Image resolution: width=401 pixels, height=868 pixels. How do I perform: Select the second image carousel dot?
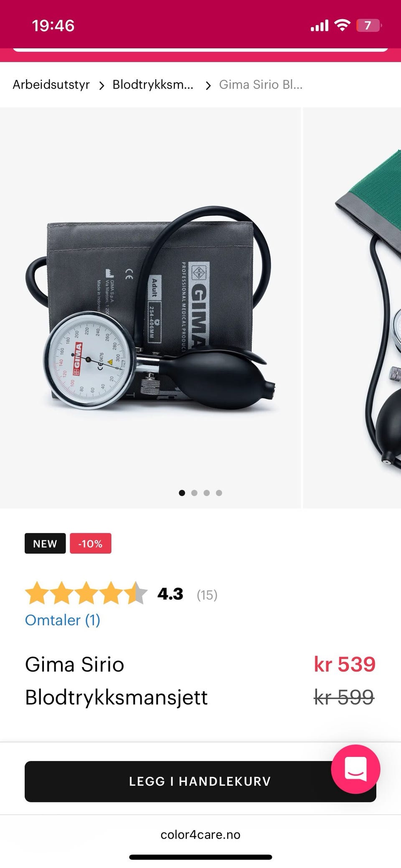[x=194, y=493]
